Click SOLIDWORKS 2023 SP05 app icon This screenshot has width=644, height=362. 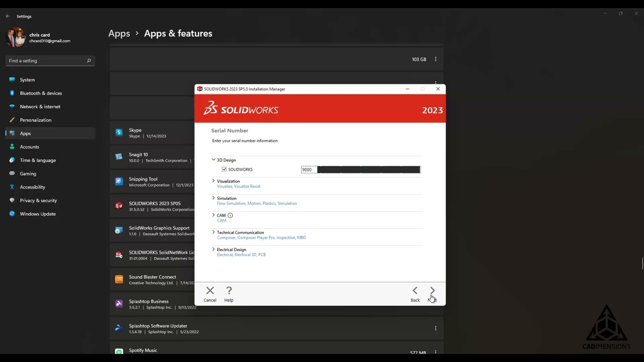119,206
